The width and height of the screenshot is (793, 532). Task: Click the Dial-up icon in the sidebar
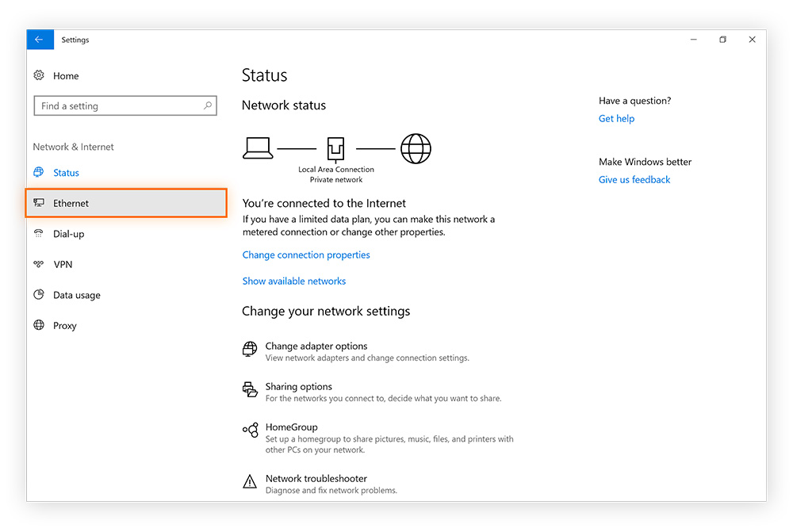click(x=39, y=233)
